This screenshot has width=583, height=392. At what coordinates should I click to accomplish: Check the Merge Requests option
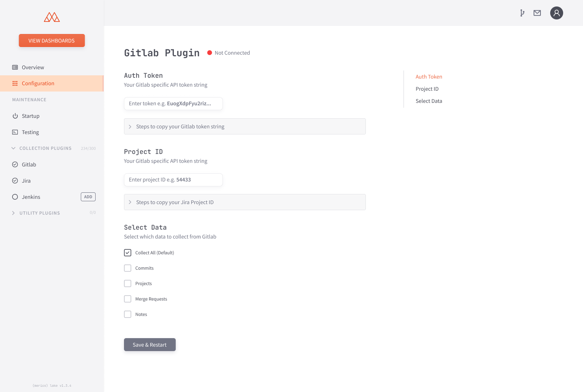click(x=128, y=298)
